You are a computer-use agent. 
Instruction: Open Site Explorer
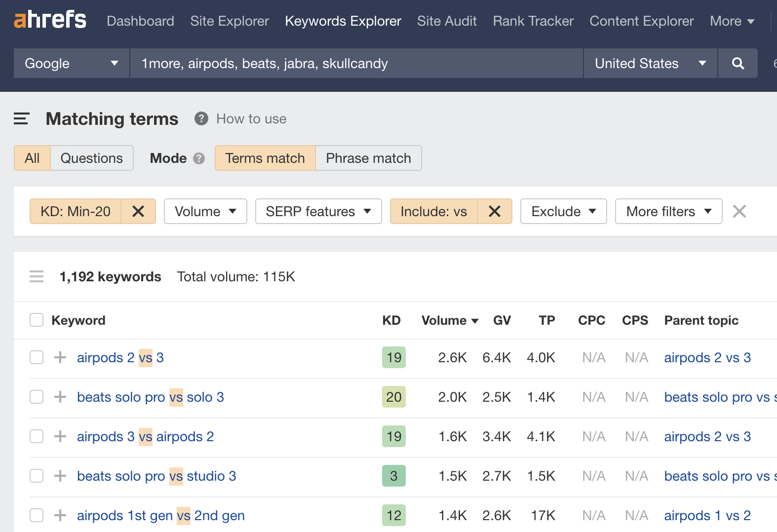[230, 21]
